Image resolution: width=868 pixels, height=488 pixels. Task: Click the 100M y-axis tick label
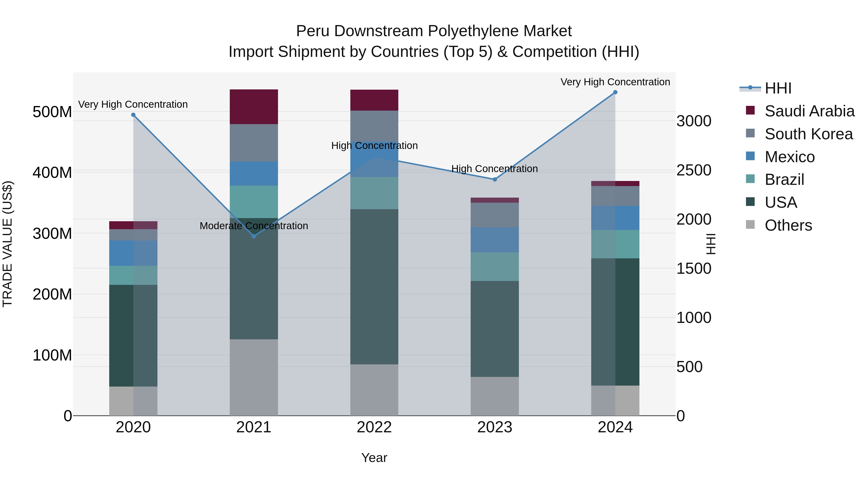(52, 355)
